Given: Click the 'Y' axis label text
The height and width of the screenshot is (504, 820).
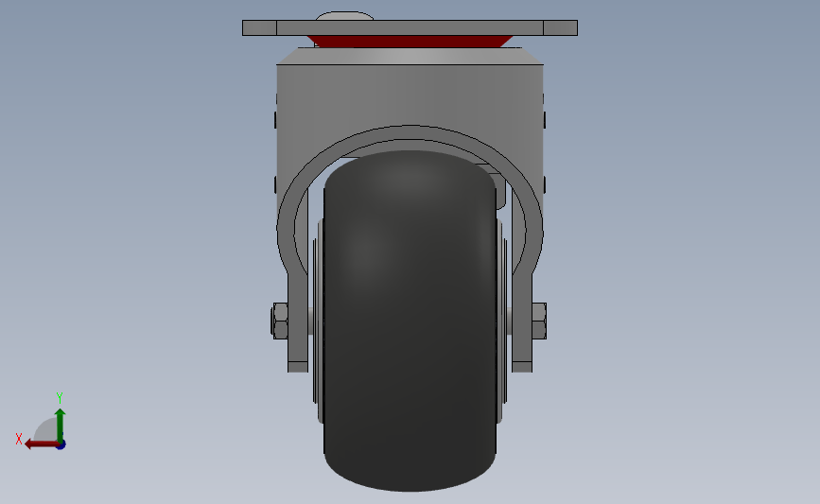Looking at the screenshot, I should [59, 398].
